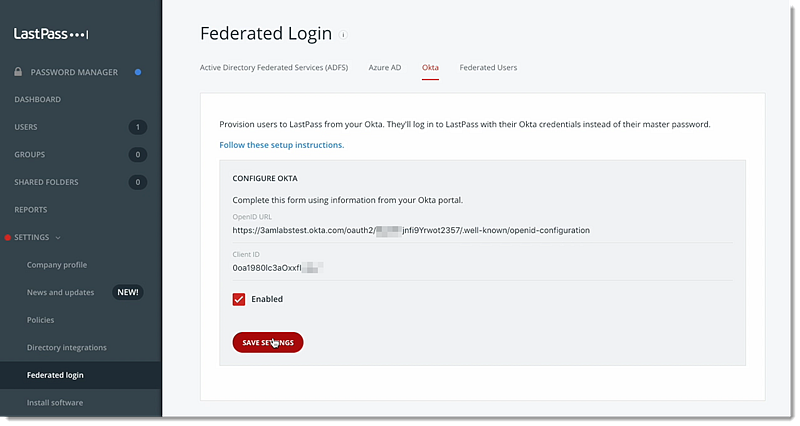
Task: Collapse the Settings menu chevron
Action: [x=58, y=238]
